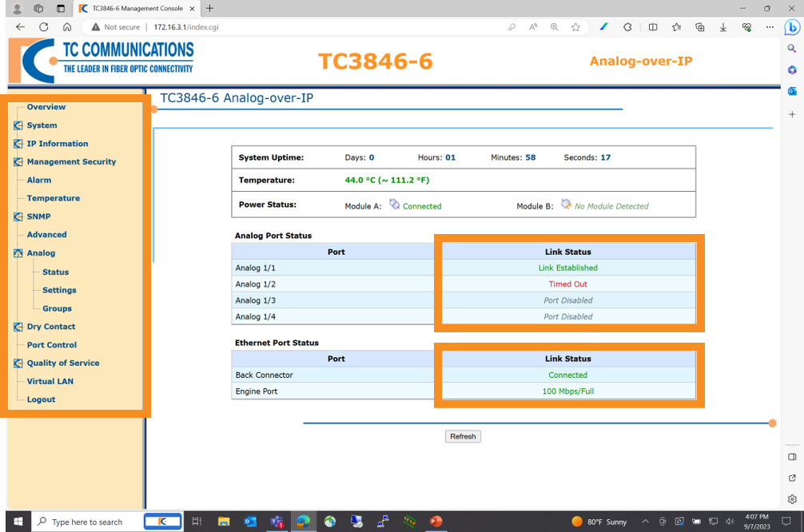Viewport: 804px width, 532px height.
Task: Open Favorites list icon
Action: pyautogui.click(x=676, y=26)
